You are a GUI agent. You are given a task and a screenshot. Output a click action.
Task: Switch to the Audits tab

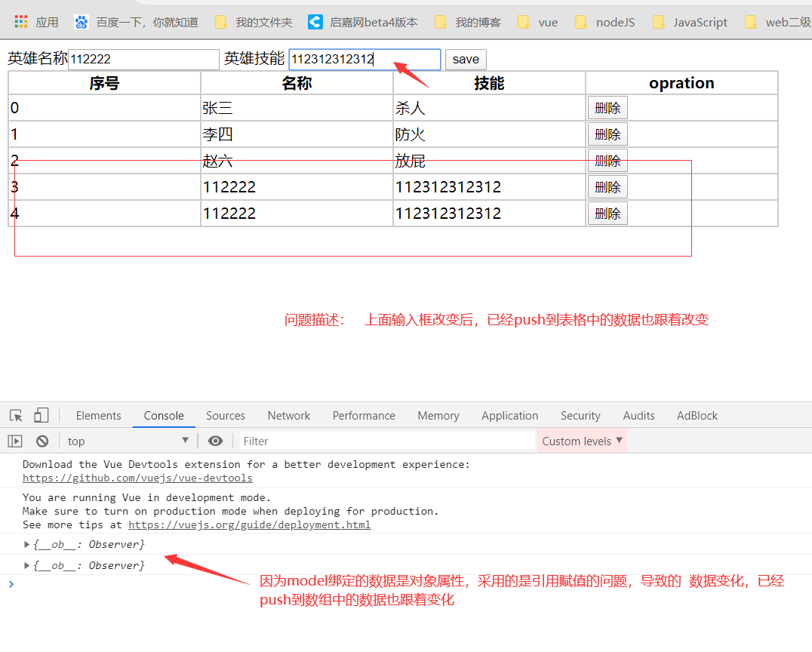[639, 415]
